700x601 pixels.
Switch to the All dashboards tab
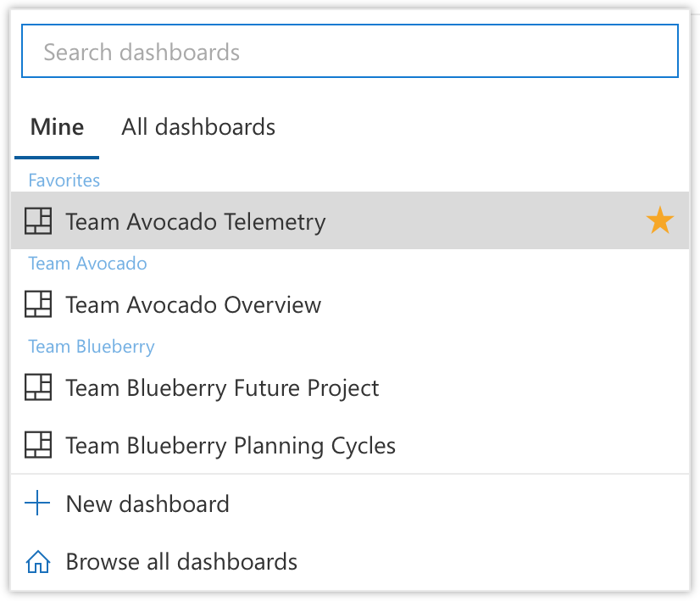[198, 127]
